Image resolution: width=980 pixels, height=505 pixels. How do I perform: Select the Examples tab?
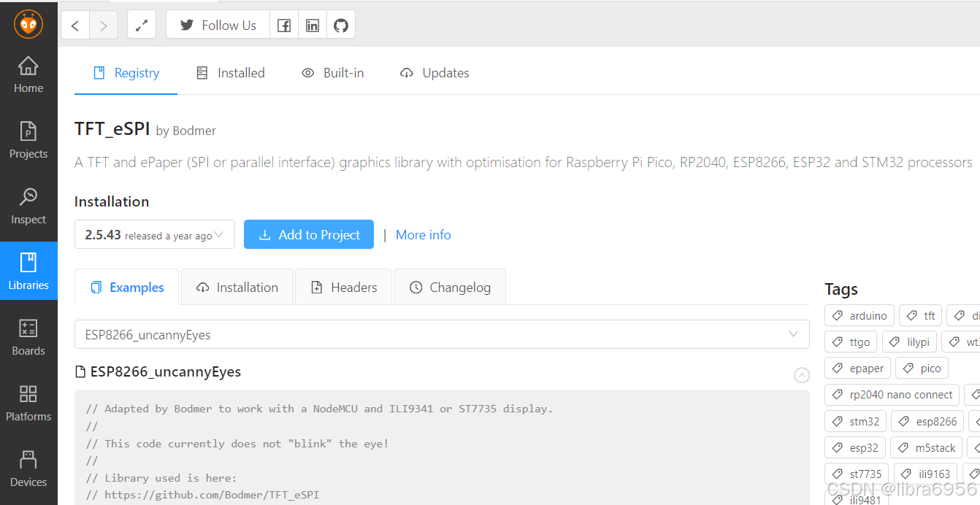[x=127, y=288]
